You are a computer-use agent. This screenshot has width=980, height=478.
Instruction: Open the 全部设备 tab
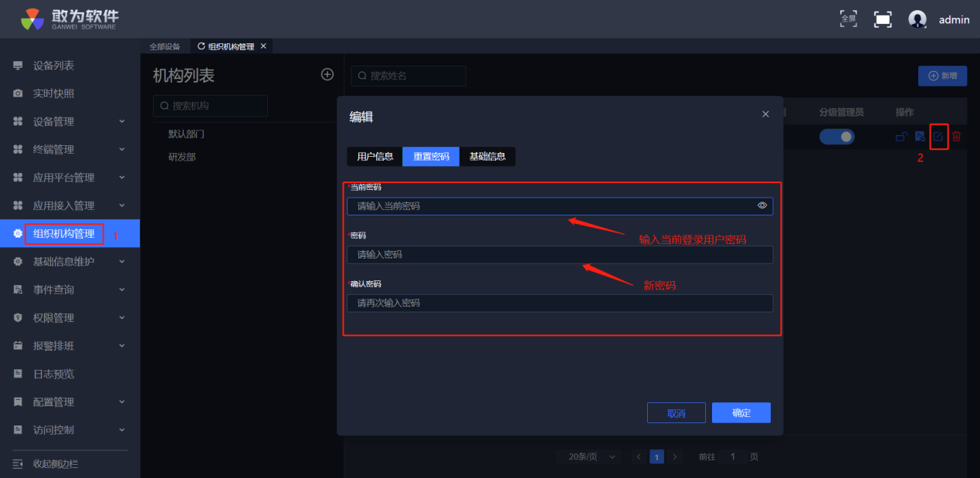point(164,46)
